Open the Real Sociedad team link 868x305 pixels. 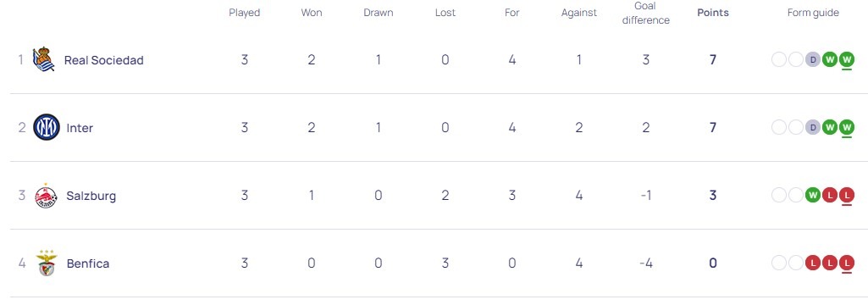tap(104, 60)
